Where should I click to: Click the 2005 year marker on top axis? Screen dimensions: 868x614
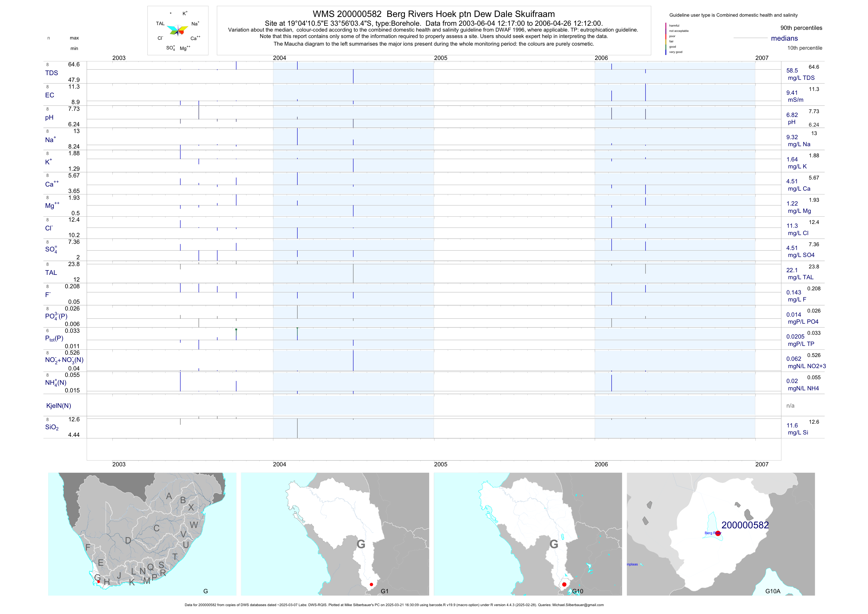pos(440,58)
